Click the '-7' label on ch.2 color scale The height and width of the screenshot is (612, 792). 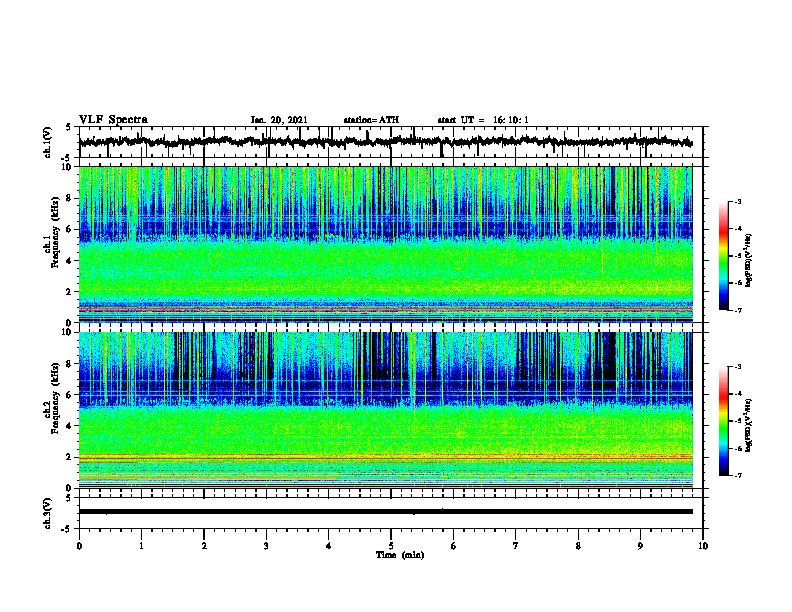(x=738, y=476)
